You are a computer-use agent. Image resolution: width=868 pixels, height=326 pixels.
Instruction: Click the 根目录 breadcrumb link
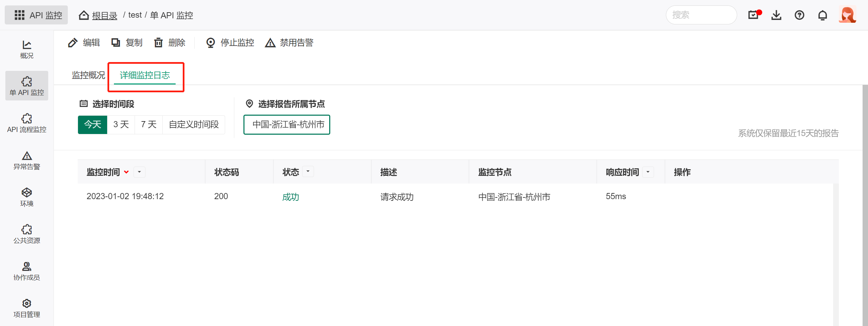coord(104,16)
